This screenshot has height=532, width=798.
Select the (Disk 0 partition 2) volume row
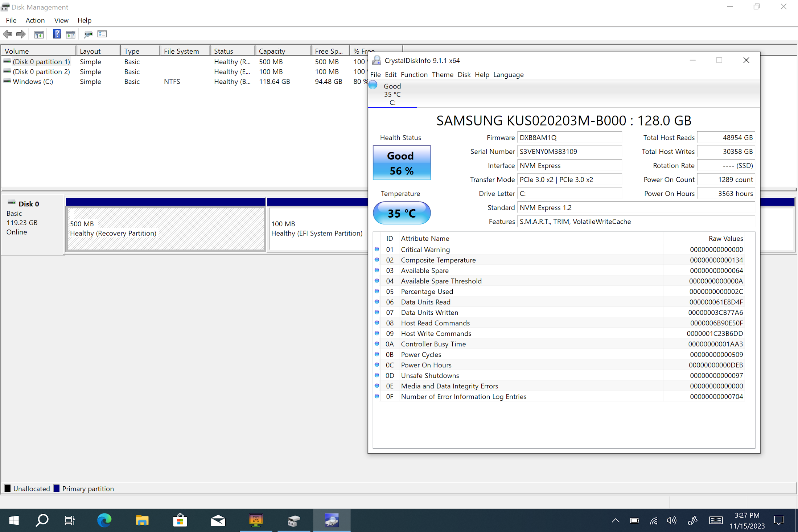pos(185,71)
